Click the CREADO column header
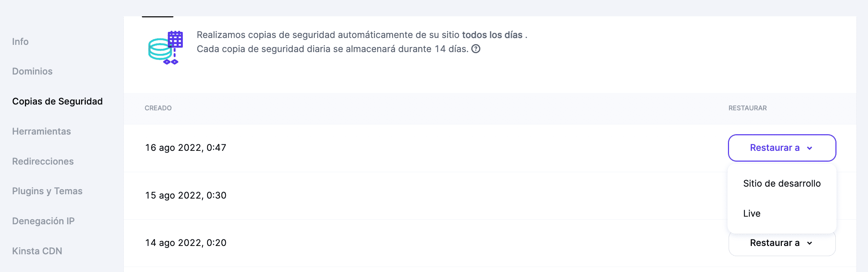Screen dimensions: 868x272 tap(158, 108)
